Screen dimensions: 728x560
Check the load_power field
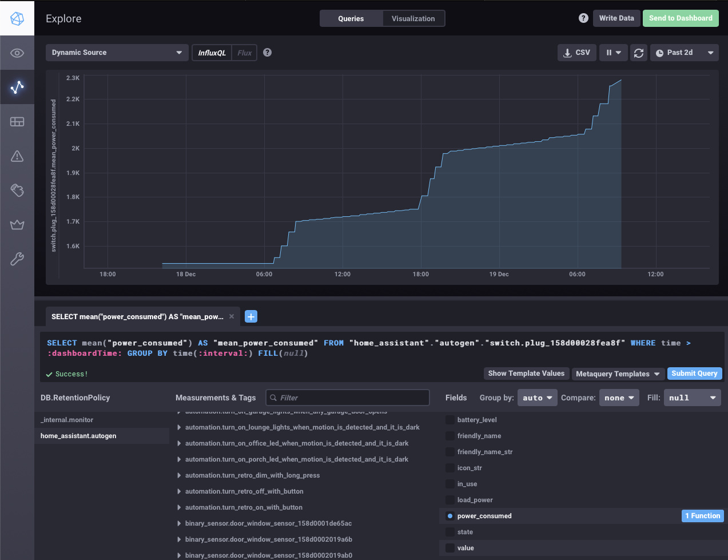[450, 500]
